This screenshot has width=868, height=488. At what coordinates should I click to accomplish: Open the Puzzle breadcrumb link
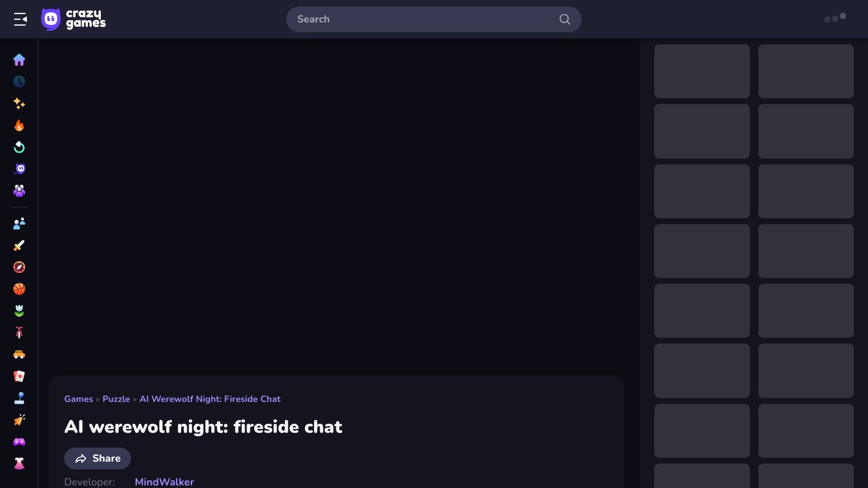[116, 399]
